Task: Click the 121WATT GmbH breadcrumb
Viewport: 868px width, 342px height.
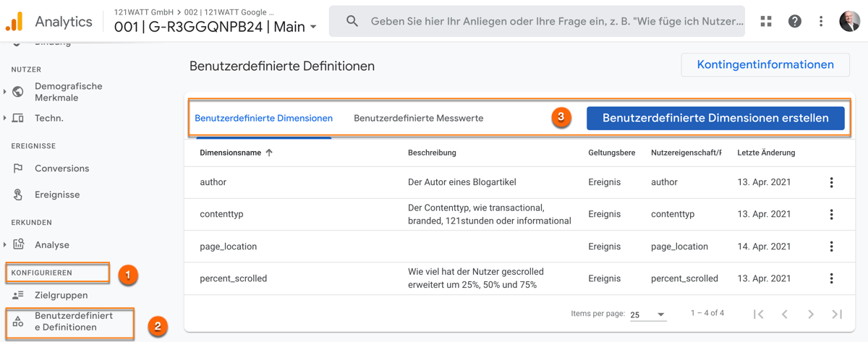Action: click(x=144, y=12)
